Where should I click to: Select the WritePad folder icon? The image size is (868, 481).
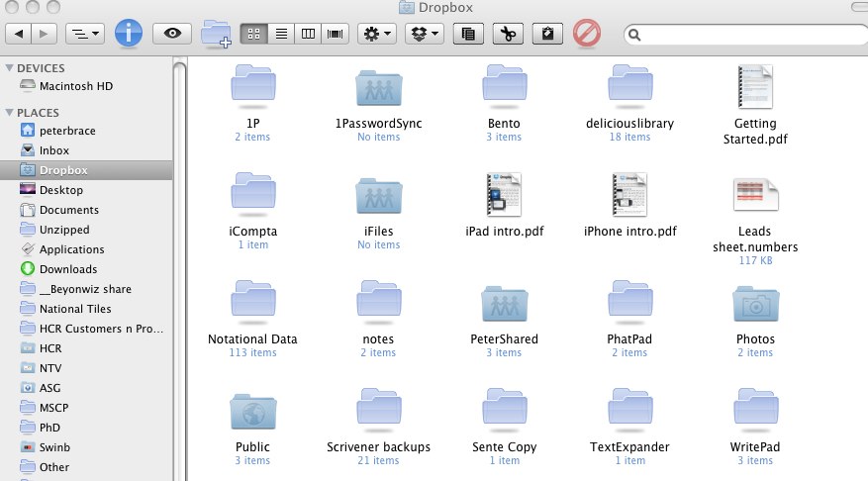755,409
